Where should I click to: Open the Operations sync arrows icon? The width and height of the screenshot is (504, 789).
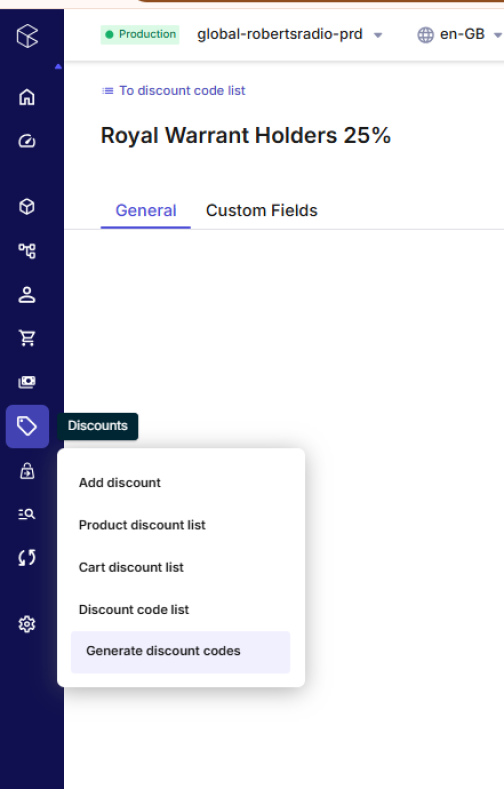pyautogui.click(x=27, y=558)
